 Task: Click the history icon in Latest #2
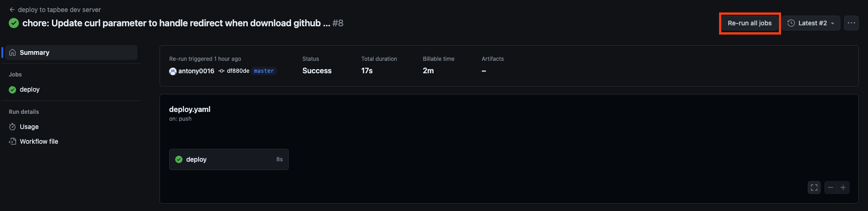pos(791,23)
